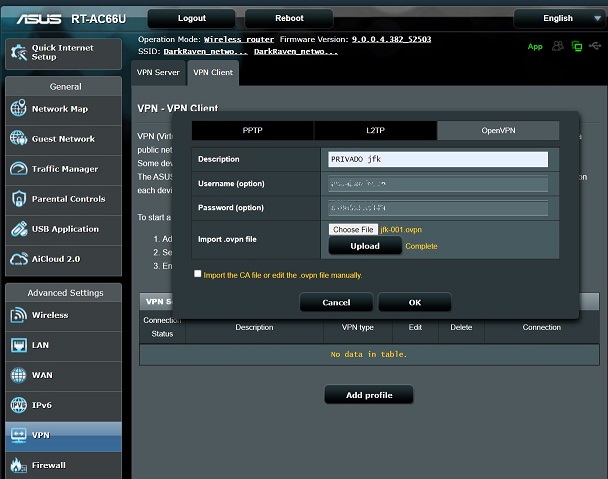The height and width of the screenshot is (479, 608).
Task: Open the firmware version 9.0.0.4.382_52503 link
Action: [391, 39]
